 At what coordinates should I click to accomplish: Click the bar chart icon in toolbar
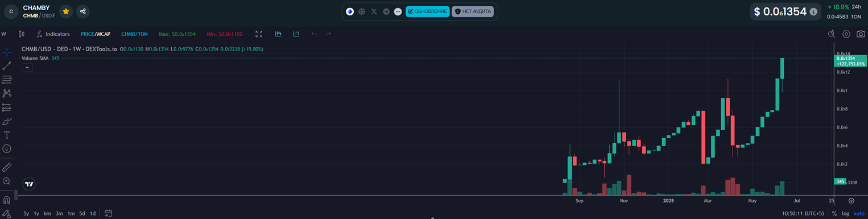(278, 34)
